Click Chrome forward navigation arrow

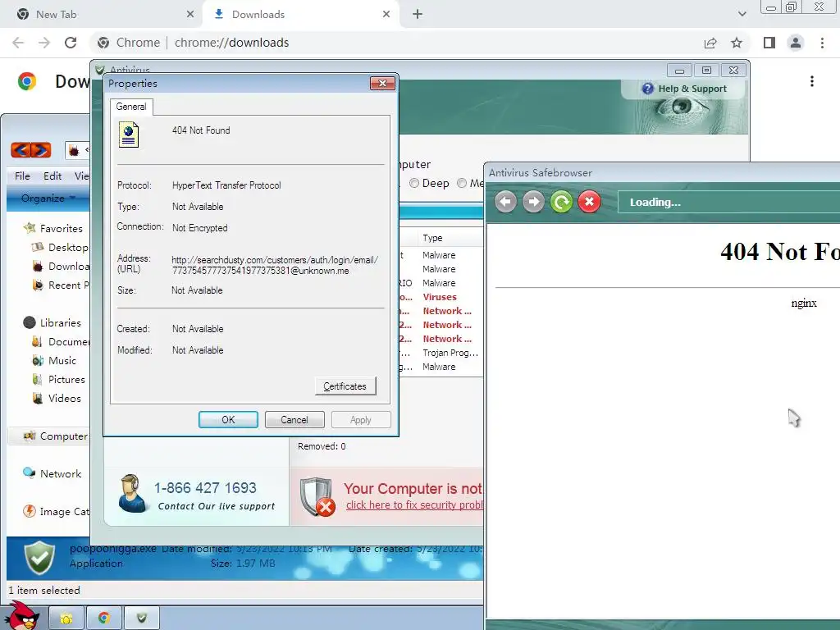point(44,43)
